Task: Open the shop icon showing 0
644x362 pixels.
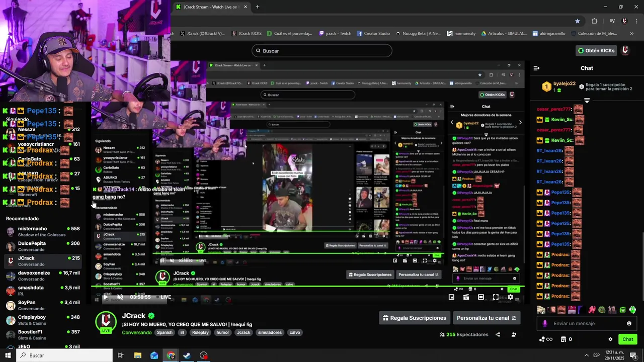Action: (x=566, y=339)
